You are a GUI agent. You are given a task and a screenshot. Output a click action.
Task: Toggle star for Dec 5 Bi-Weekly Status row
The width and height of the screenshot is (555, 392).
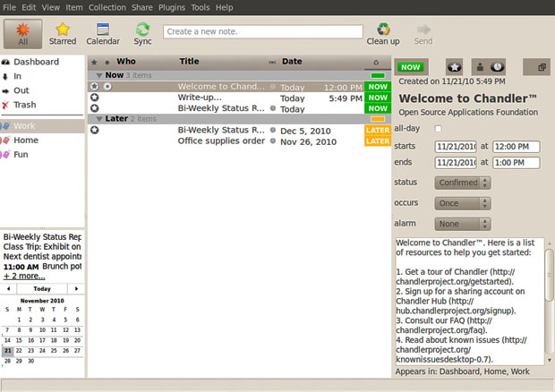[x=95, y=130]
